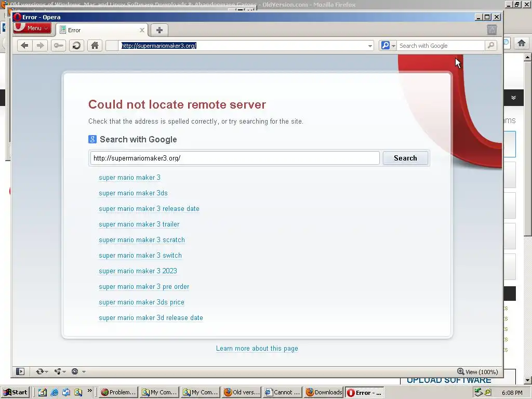The image size is (532, 399).
Task: Click the 6:08 PM system clock
Action: [x=512, y=393]
